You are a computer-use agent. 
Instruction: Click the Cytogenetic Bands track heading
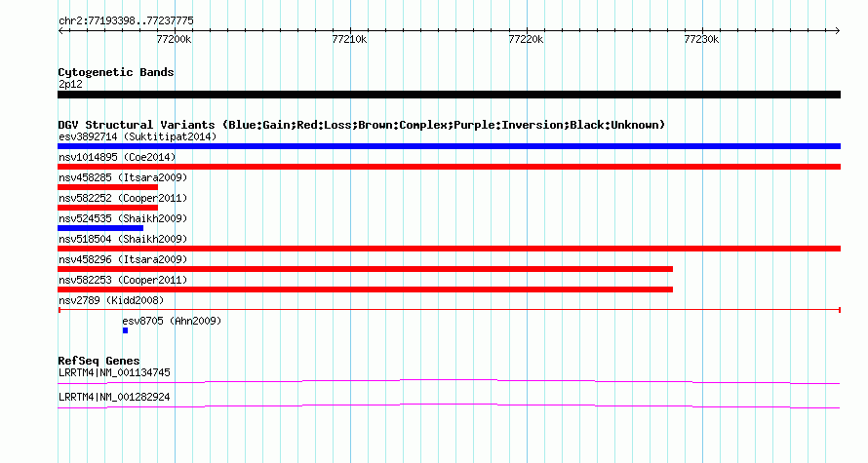(116, 72)
